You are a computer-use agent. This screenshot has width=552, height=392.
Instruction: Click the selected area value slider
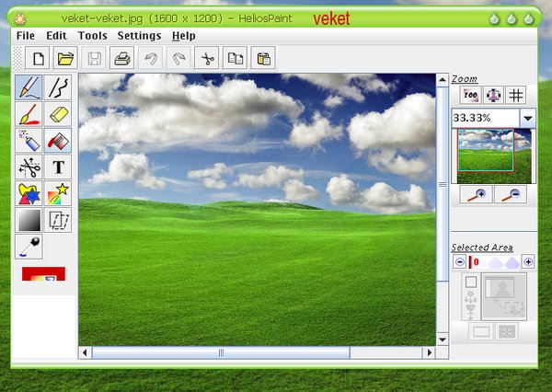tap(494, 262)
